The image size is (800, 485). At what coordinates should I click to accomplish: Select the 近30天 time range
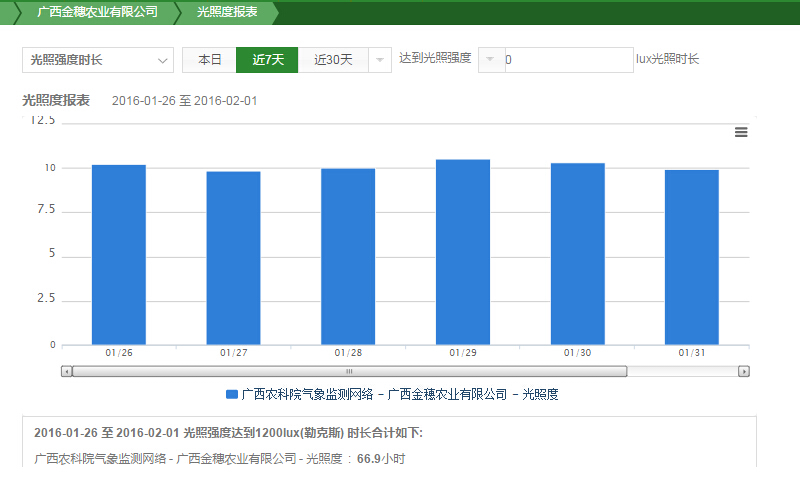click(x=333, y=60)
